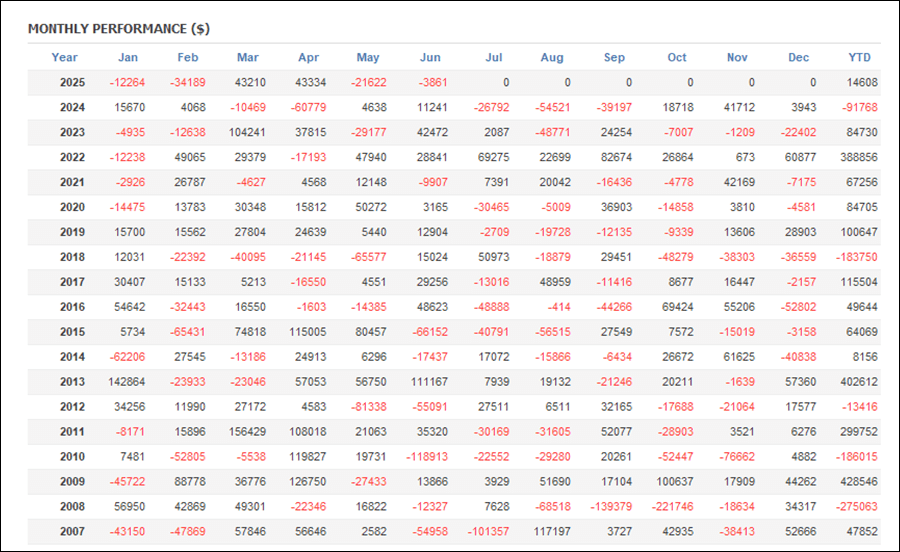This screenshot has height=552, width=900.
Task: Click the 2009 YTD value 428546
Action: [859, 482]
